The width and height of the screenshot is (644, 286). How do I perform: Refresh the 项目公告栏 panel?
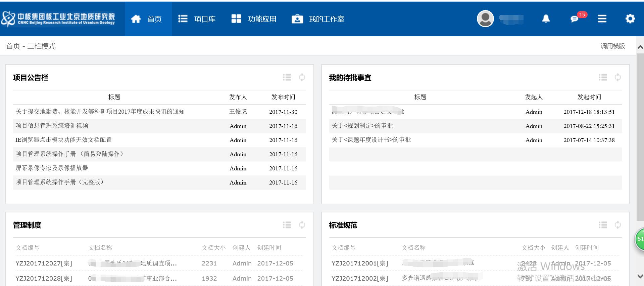tap(302, 78)
